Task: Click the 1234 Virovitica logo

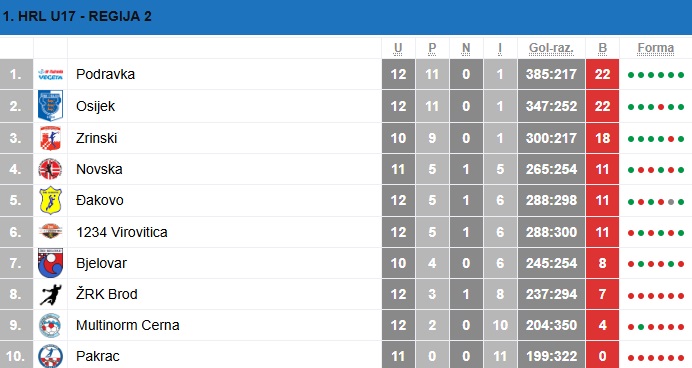Action: (50, 232)
